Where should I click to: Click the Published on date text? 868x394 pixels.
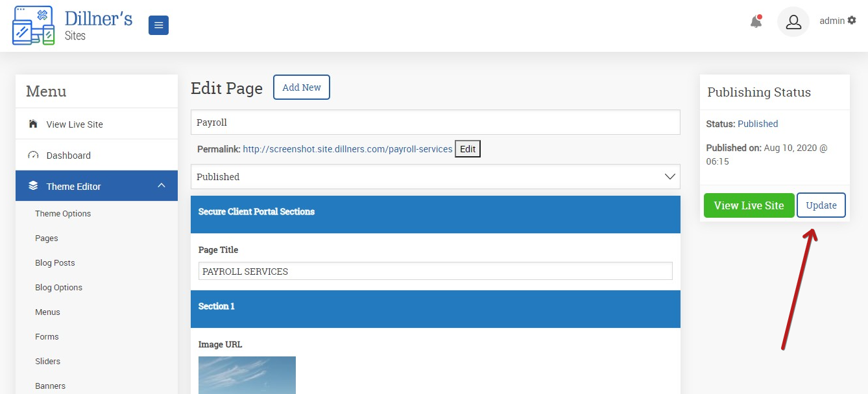point(767,155)
